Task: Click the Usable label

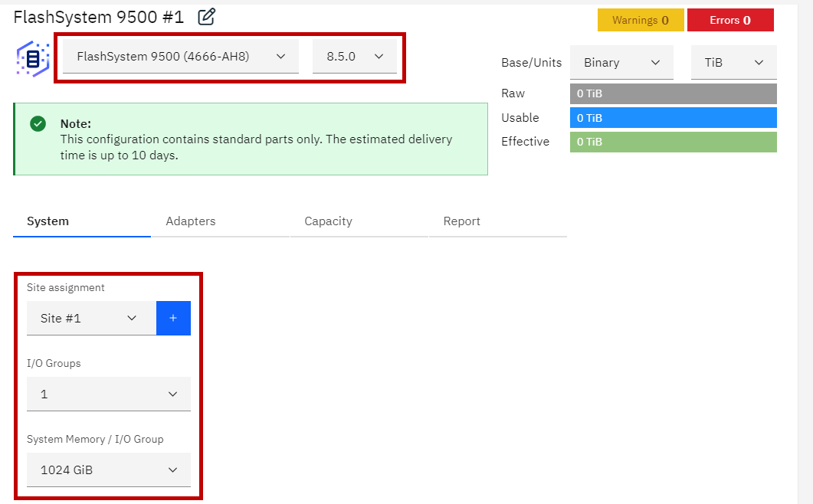Action: click(520, 118)
